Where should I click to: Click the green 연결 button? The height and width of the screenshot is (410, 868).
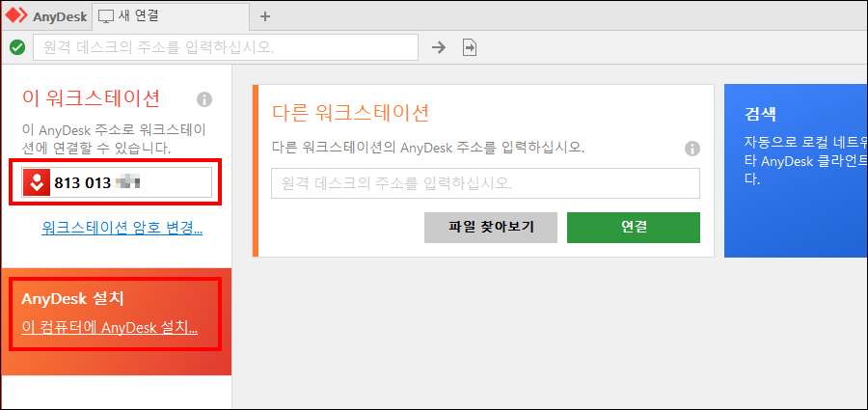[634, 227]
